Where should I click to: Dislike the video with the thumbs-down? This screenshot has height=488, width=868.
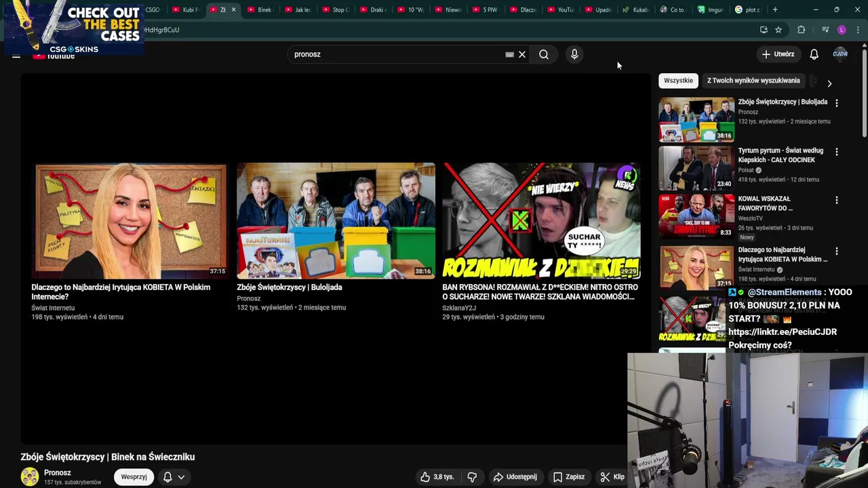472,476
